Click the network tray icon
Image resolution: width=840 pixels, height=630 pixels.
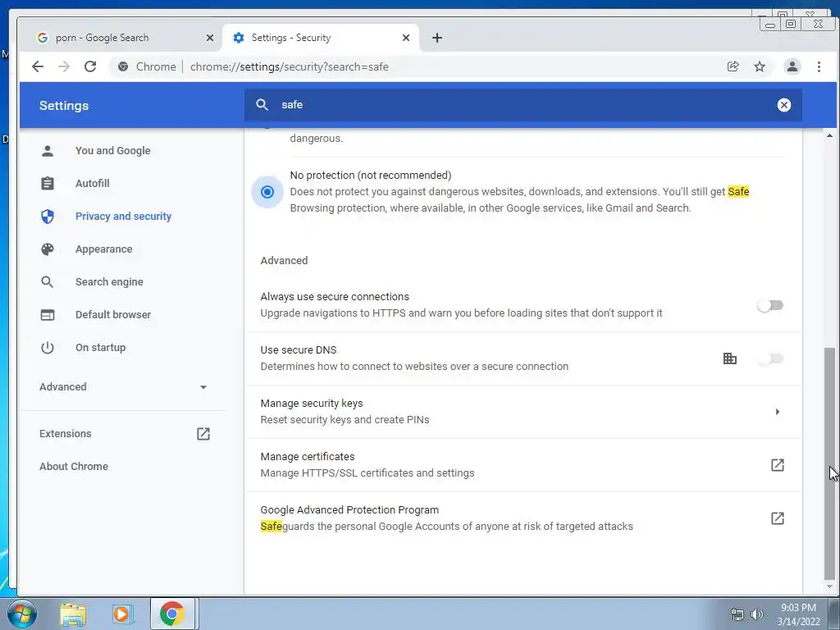[737, 614]
